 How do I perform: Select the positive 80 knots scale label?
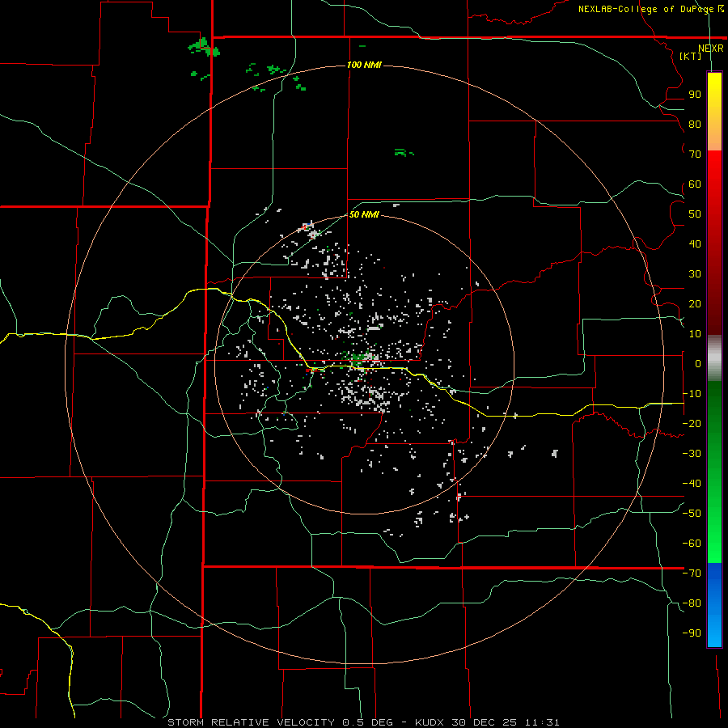tap(695, 125)
